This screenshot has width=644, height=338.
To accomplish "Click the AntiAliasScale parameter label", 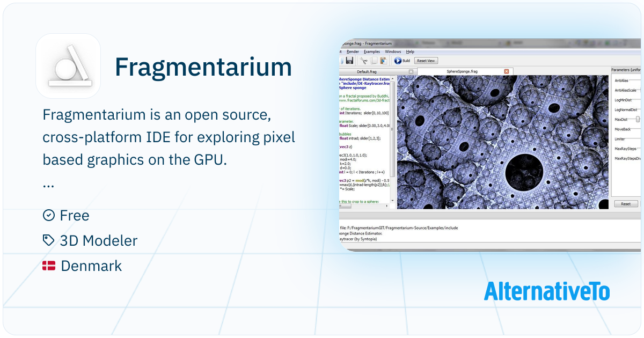I will click(x=626, y=90).
